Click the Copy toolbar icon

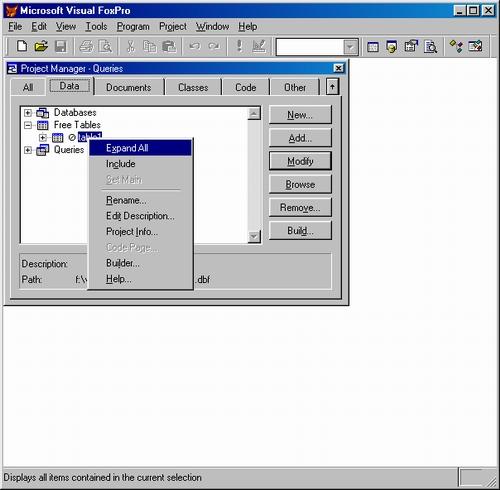tap(149, 46)
